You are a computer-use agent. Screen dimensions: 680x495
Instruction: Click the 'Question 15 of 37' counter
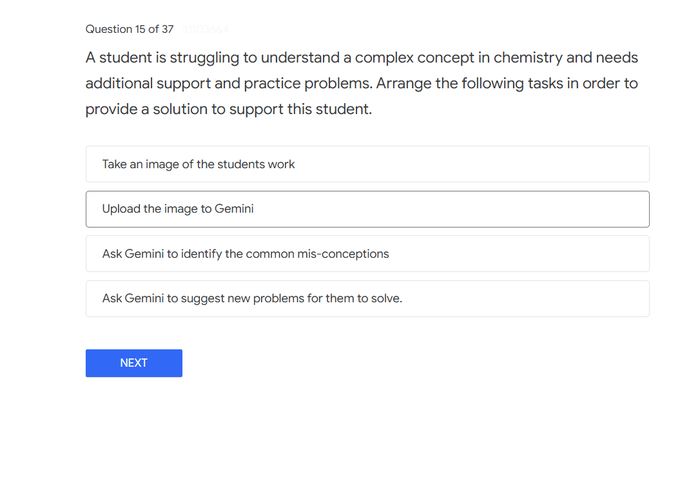coord(129,29)
